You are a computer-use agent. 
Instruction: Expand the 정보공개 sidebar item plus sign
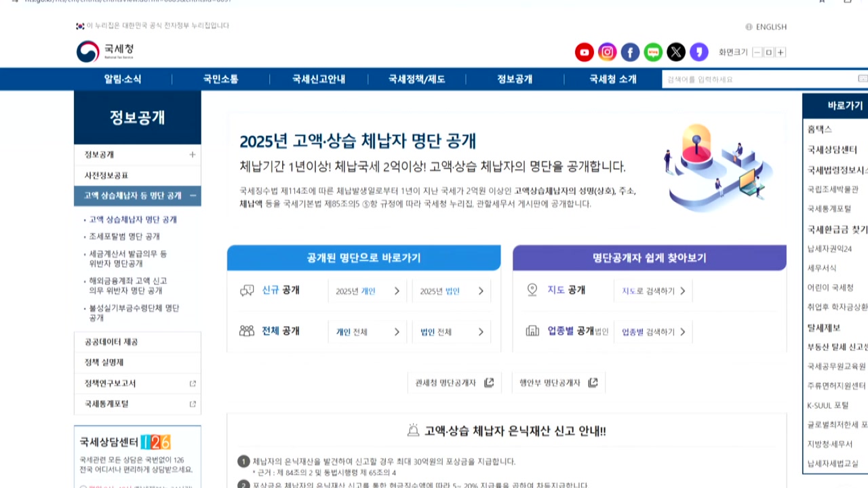tap(192, 155)
